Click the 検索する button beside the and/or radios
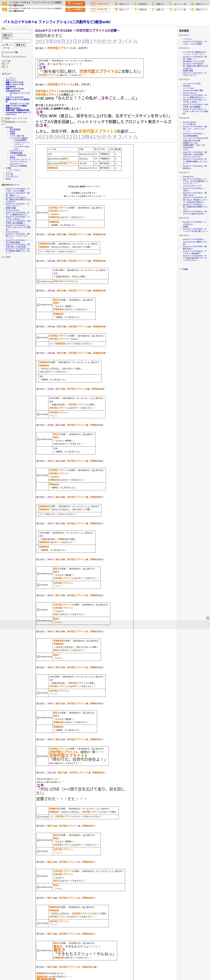The image size is (210, 980). pyautogui.click(x=20, y=45)
